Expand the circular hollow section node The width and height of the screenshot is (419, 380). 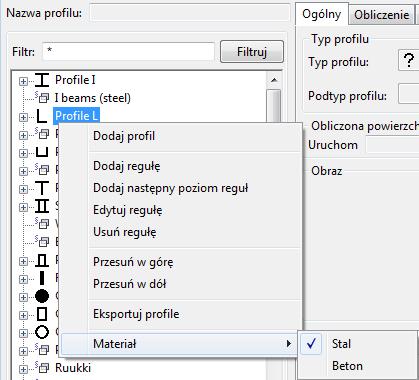pyautogui.click(x=23, y=333)
